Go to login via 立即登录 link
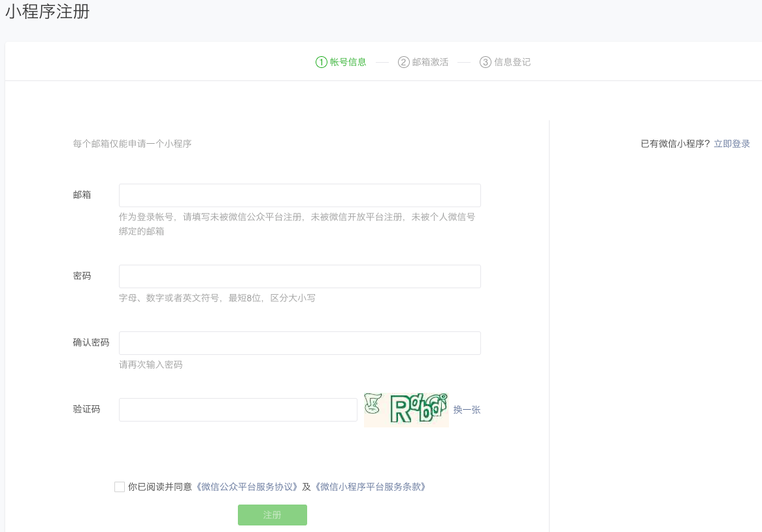The image size is (762, 532). (731, 144)
